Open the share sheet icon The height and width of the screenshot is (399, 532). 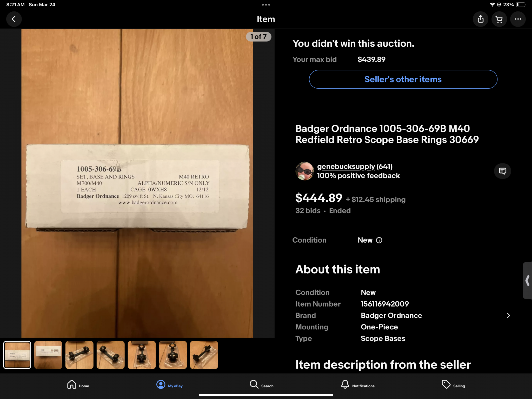(481, 19)
